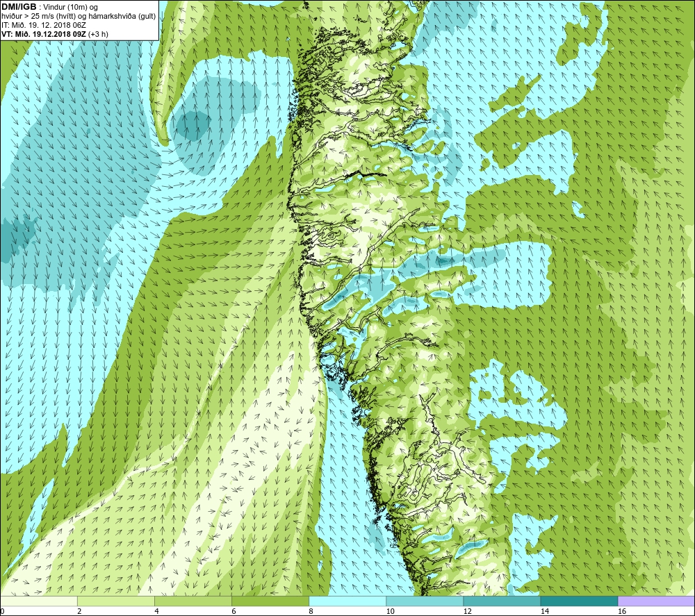The height and width of the screenshot is (616, 695).
Task: Click the legend scale label "4"
Action: [157, 612]
